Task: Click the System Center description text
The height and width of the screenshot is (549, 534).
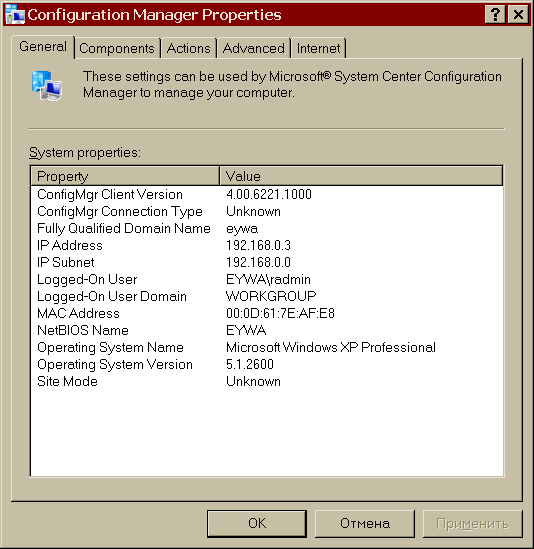Action: (292, 85)
